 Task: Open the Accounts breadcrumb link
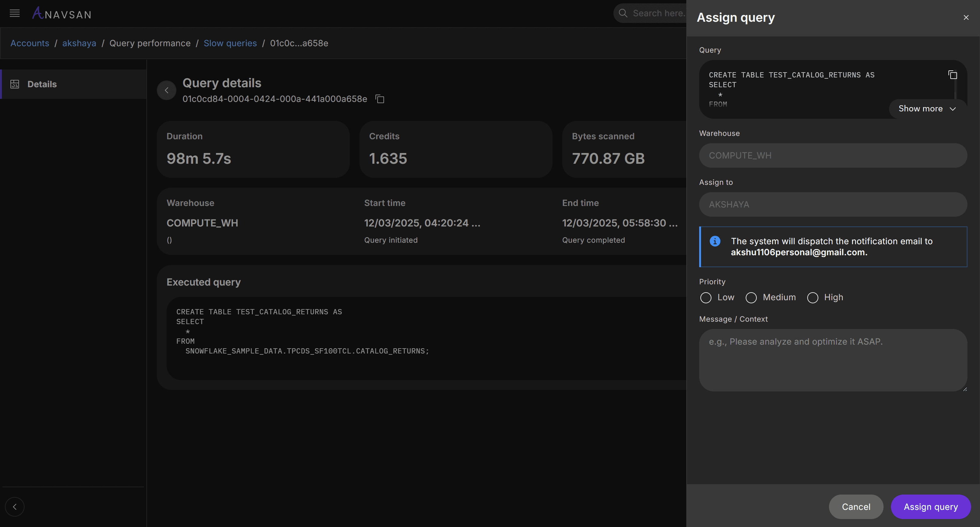pyautogui.click(x=30, y=43)
